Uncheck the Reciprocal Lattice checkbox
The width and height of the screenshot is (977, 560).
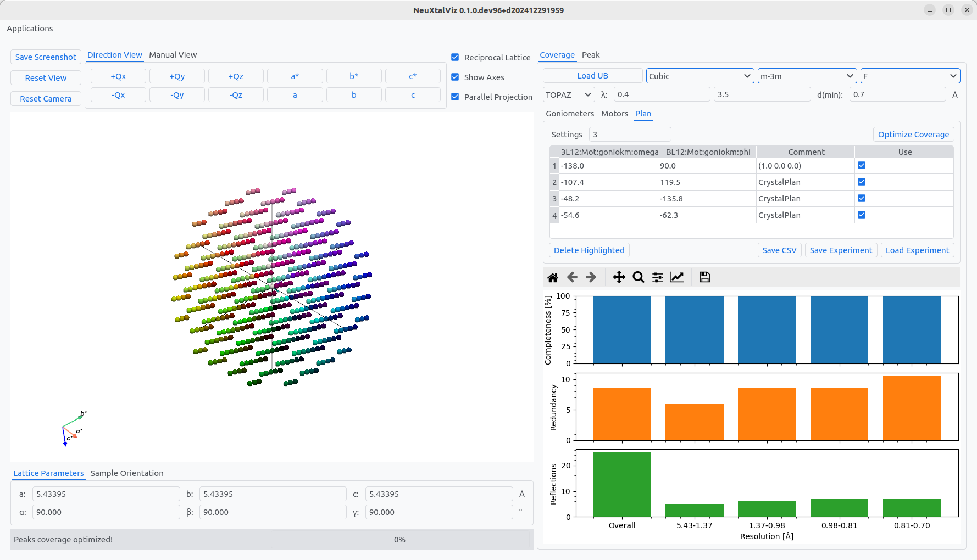coord(455,57)
